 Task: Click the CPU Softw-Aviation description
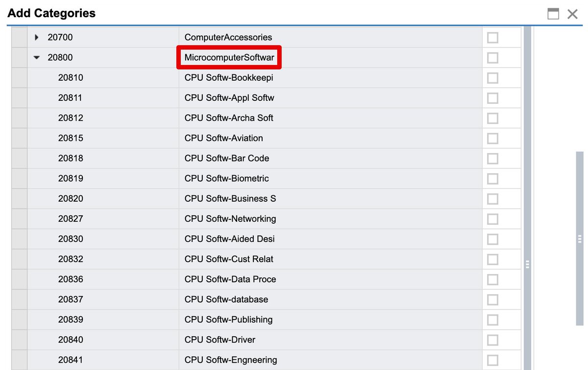click(x=223, y=138)
